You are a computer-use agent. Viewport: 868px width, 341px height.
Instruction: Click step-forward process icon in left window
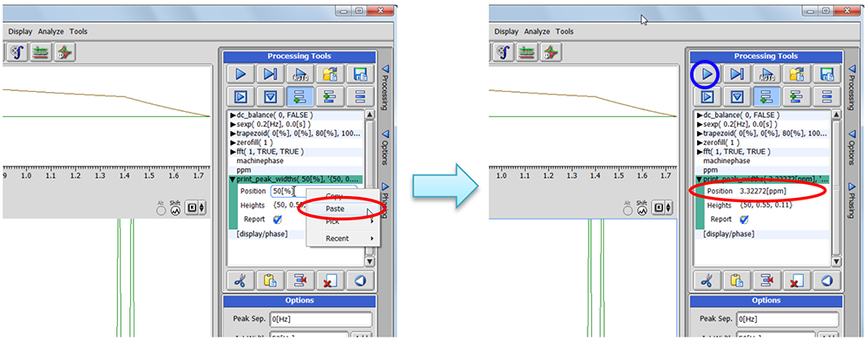pos(270,75)
